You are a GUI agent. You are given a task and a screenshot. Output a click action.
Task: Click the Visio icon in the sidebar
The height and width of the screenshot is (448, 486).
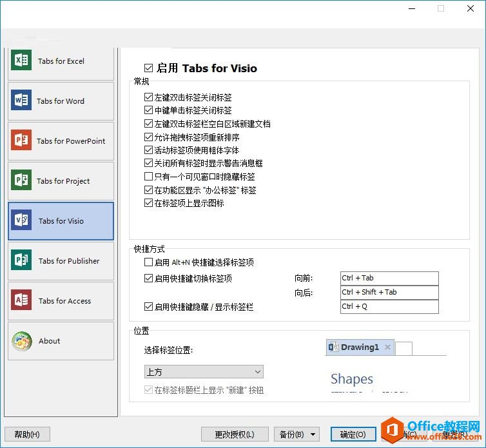click(21, 220)
